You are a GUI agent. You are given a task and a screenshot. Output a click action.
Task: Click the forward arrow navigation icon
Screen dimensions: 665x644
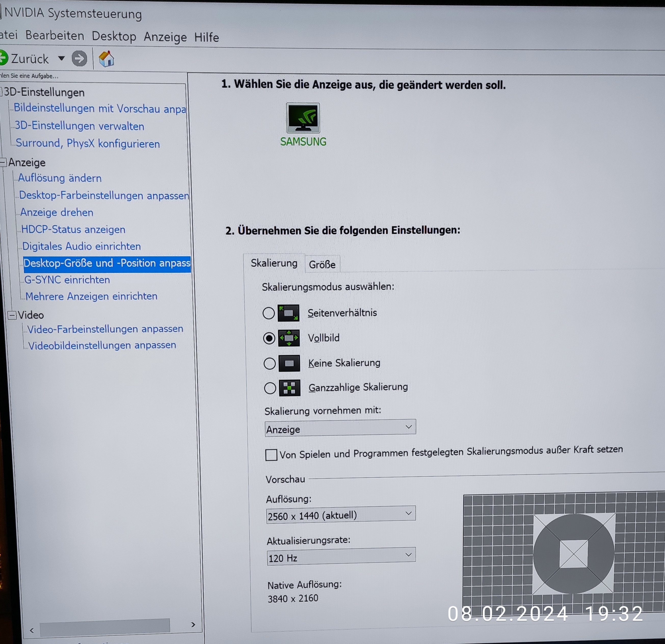pyautogui.click(x=79, y=59)
